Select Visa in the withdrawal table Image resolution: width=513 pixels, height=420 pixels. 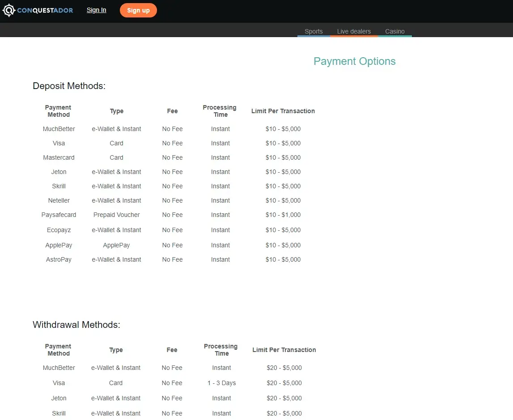(x=59, y=383)
